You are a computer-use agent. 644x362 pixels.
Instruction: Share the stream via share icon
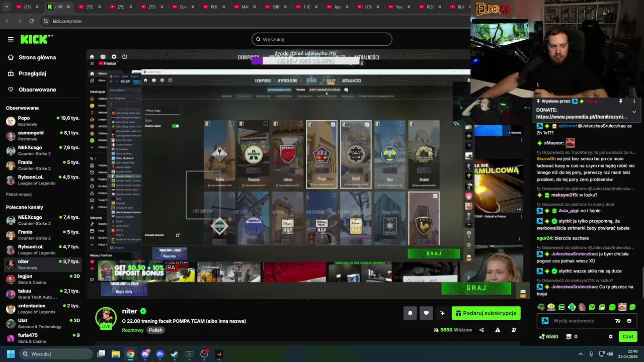[481, 330]
